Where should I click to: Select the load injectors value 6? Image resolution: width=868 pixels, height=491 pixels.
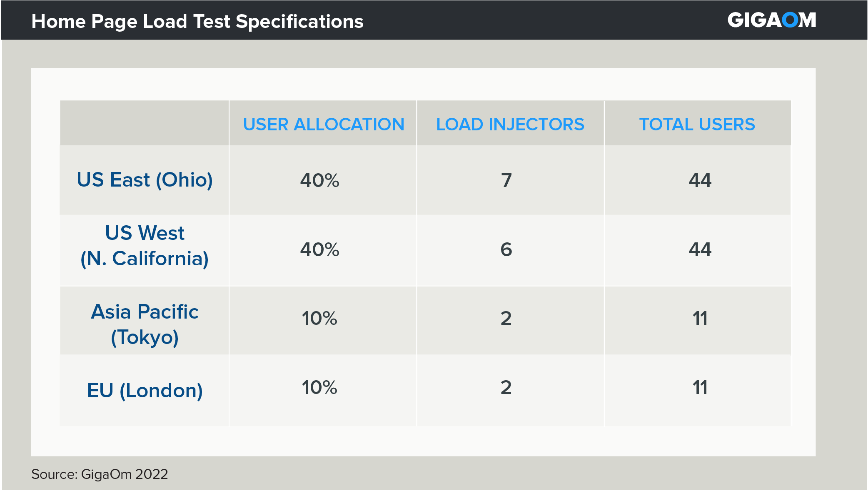click(x=506, y=249)
